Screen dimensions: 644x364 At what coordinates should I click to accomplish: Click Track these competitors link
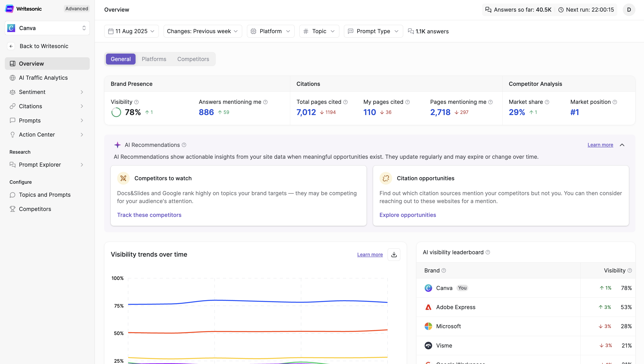coord(149,215)
